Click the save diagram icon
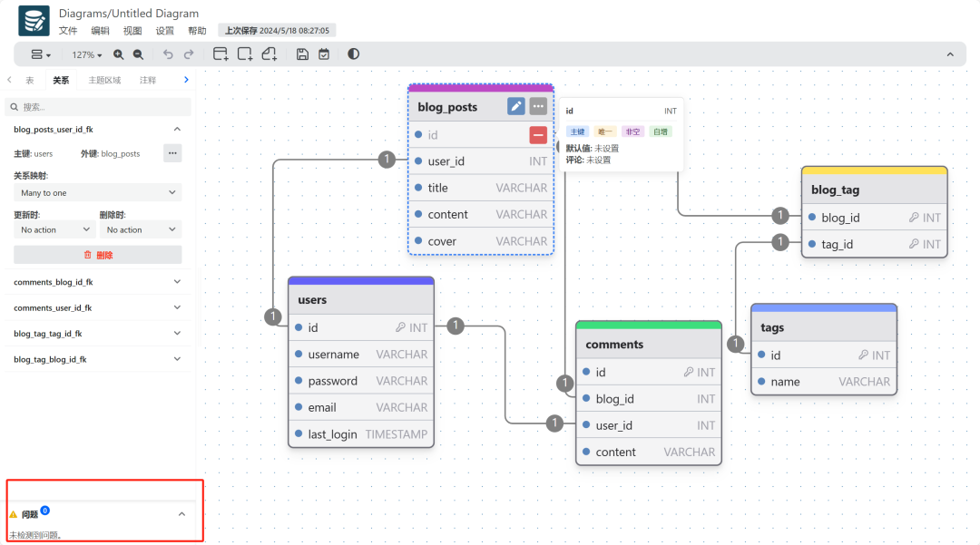Viewport: 980px width, 545px height. tap(302, 54)
